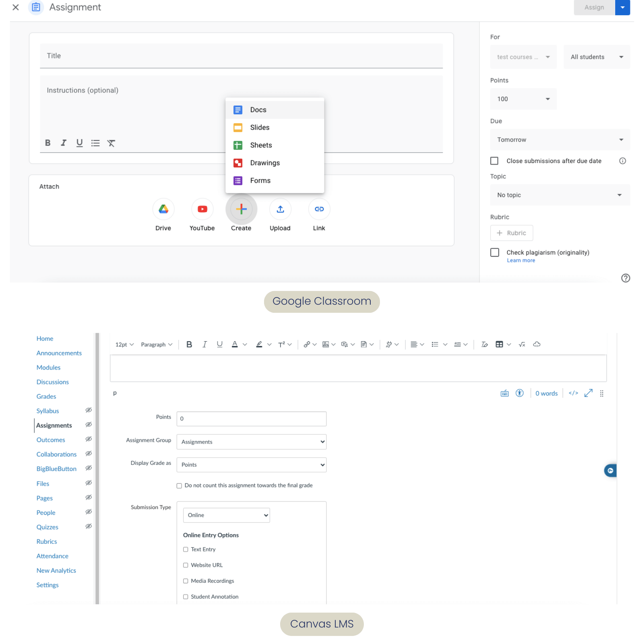
Task: Open the test courses class dropdown
Action: point(523,57)
